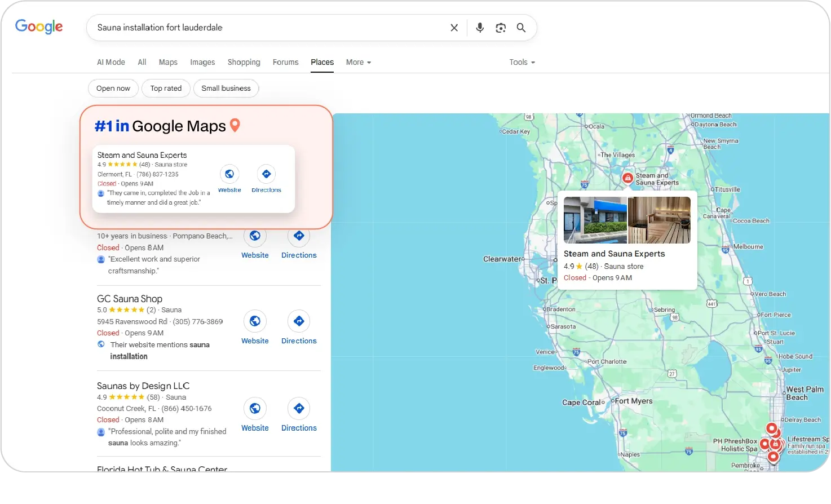
Task: Open Saunas by Design LLC website
Action: point(255,409)
